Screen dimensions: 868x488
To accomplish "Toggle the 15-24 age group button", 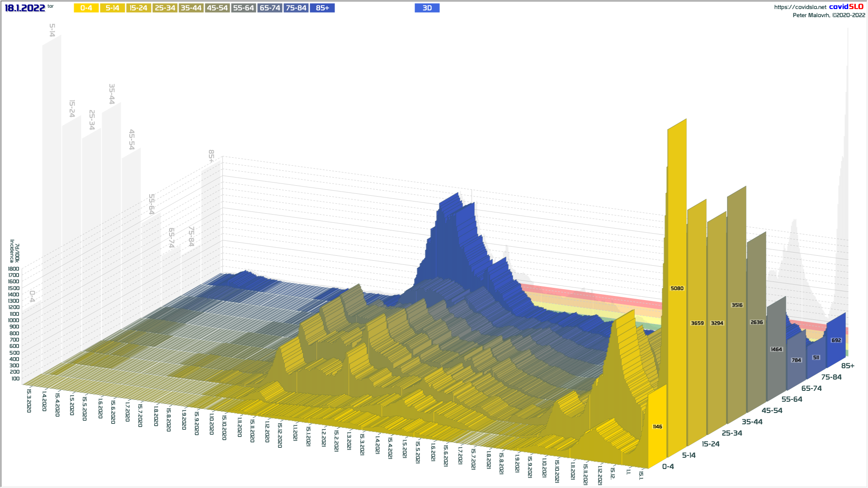I will coord(138,8).
